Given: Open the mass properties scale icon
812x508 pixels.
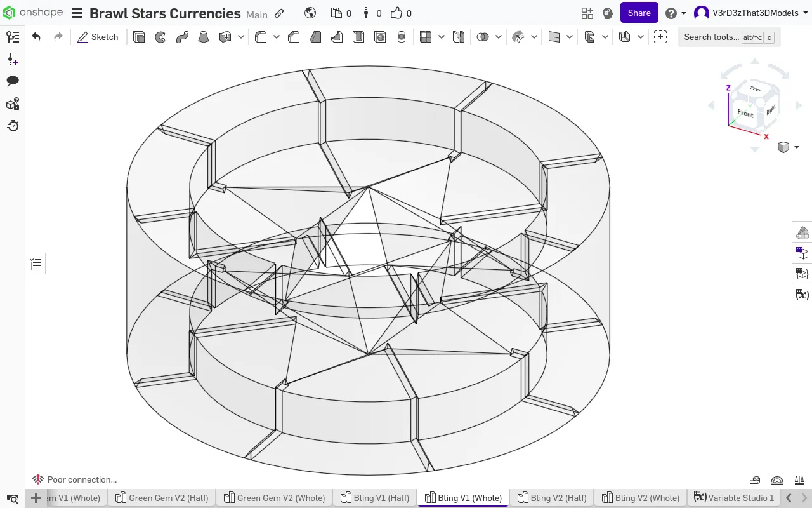Looking at the screenshot, I should pyautogui.click(x=799, y=480).
